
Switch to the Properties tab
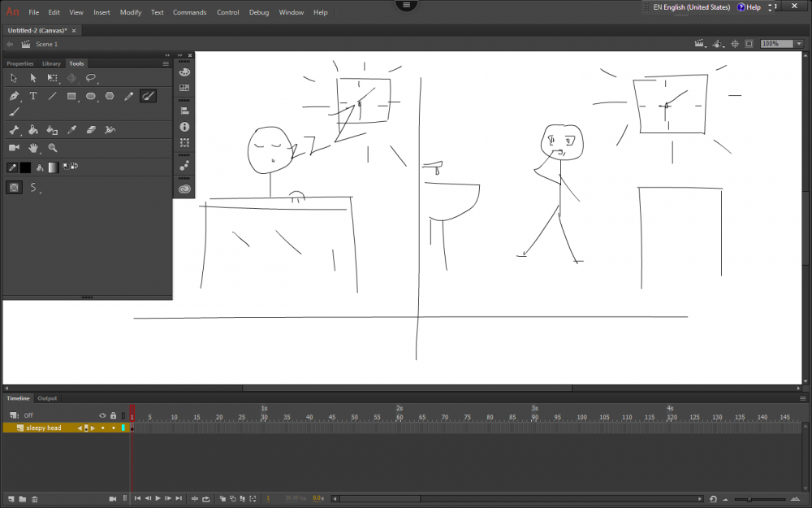click(20, 63)
